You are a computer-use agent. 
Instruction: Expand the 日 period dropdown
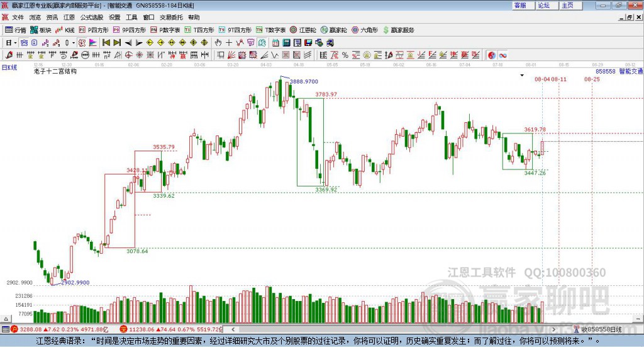click(15, 42)
